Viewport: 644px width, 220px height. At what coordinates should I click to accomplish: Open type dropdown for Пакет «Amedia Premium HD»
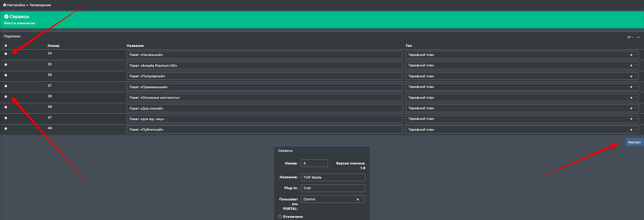pyautogui.click(x=636, y=65)
